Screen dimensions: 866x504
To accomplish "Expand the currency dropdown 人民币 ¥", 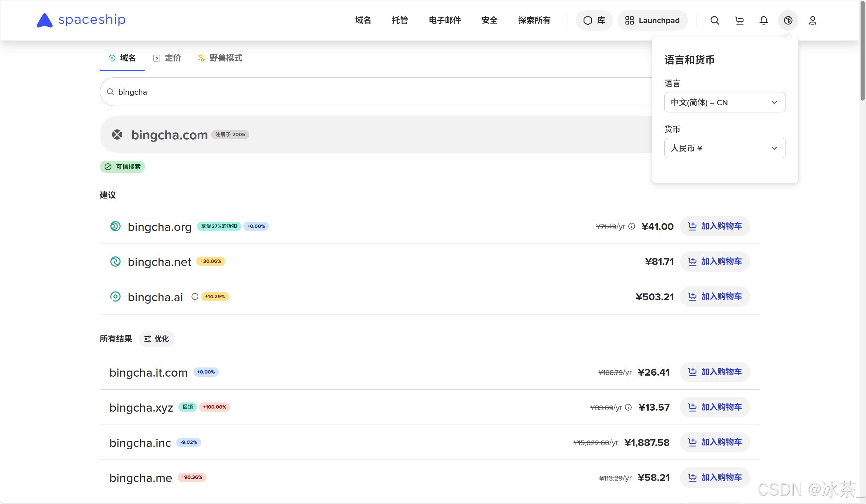I will 724,148.
